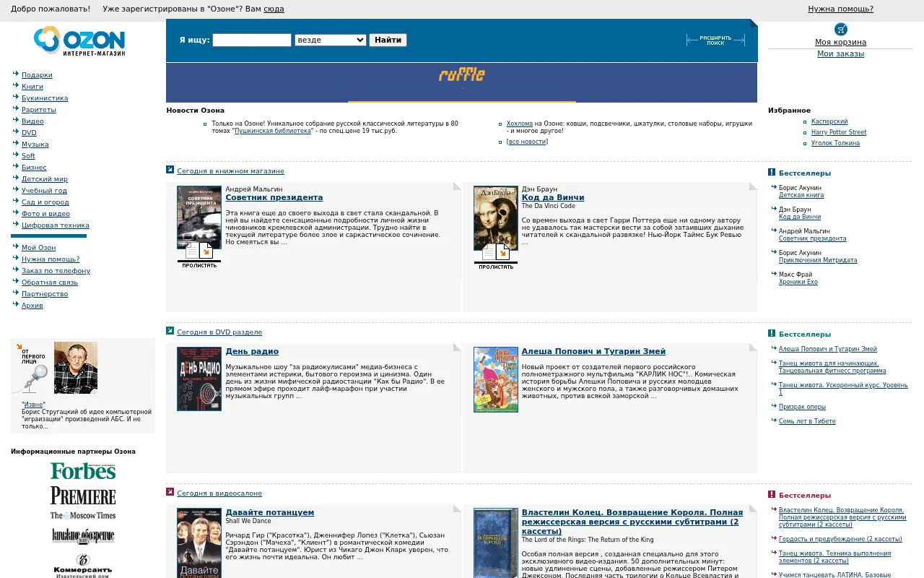This screenshot has height=578, width=924.
Task: Click the День радио DVD cover
Action: click(199, 379)
